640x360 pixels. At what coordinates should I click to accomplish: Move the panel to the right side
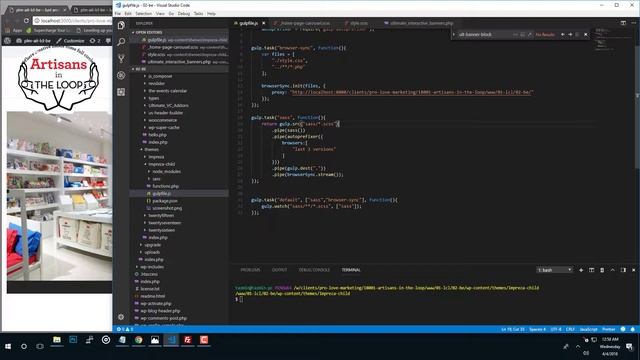coord(623,270)
